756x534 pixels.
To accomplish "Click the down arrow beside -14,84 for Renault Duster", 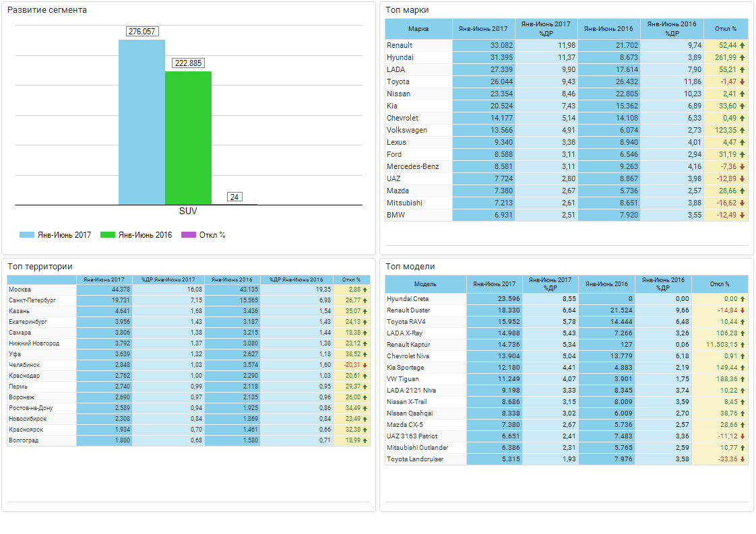I will click(743, 310).
